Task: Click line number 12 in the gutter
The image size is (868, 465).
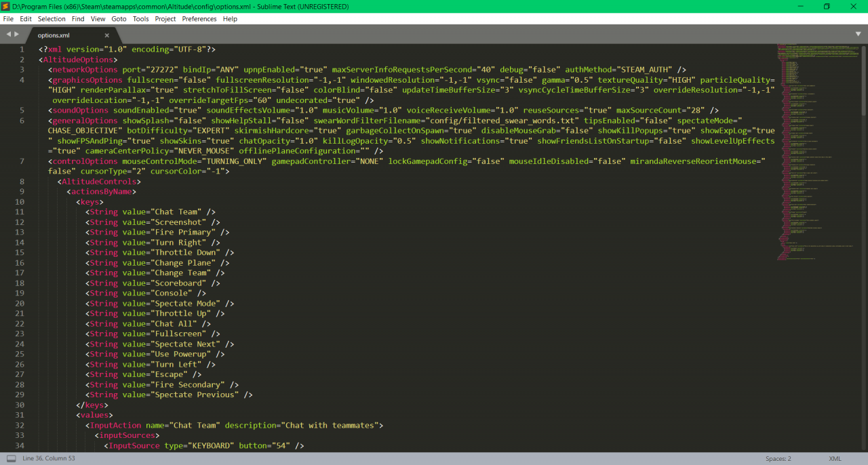Action: pos(20,222)
